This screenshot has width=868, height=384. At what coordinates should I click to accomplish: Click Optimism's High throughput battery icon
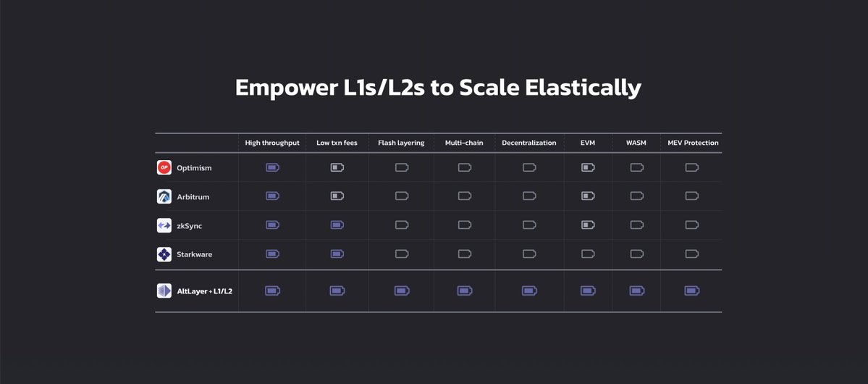pyautogui.click(x=272, y=167)
